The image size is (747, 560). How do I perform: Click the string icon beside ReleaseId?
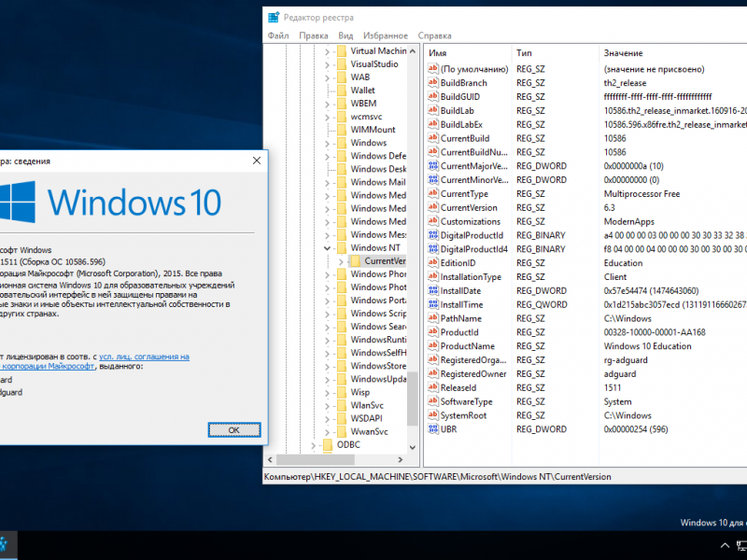pyautogui.click(x=433, y=387)
